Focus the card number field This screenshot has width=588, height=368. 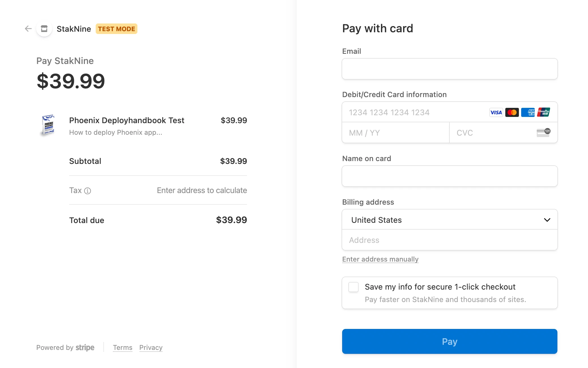414,112
